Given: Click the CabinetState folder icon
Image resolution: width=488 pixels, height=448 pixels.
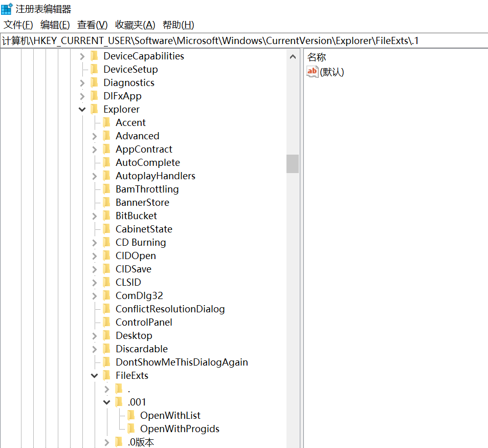Looking at the screenshot, I should coord(107,229).
